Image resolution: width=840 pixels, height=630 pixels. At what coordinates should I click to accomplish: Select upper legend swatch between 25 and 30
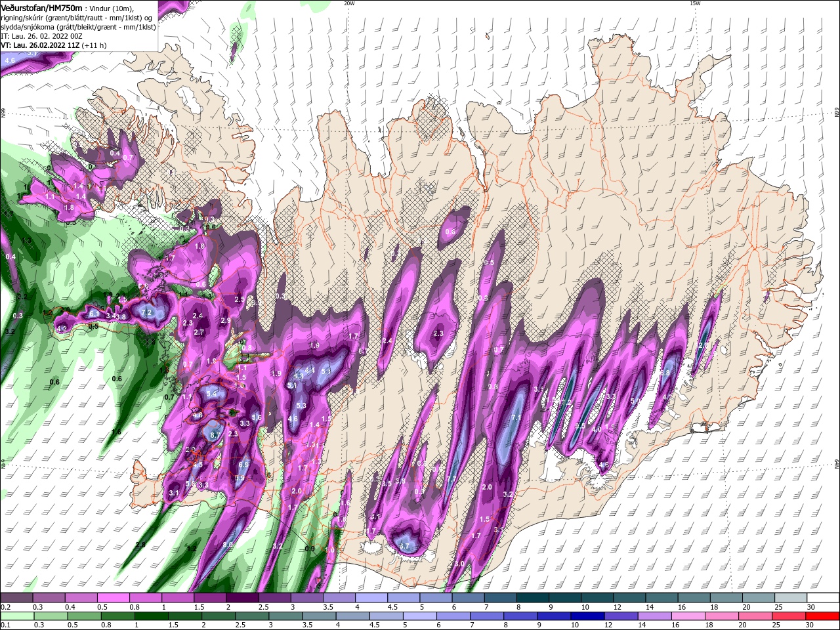[791, 598]
